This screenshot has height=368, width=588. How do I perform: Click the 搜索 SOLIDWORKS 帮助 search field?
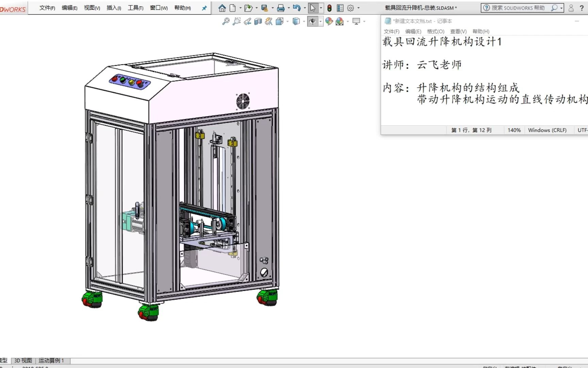pos(518,8)
